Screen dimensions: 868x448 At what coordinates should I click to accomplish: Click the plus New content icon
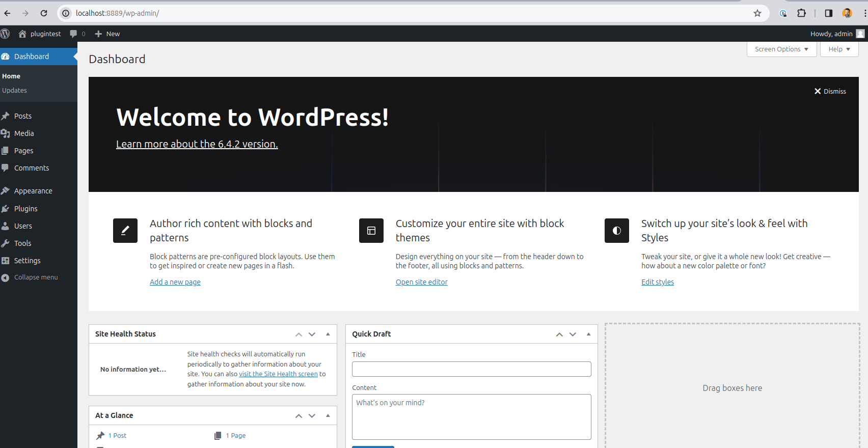[x=98, y=34]
